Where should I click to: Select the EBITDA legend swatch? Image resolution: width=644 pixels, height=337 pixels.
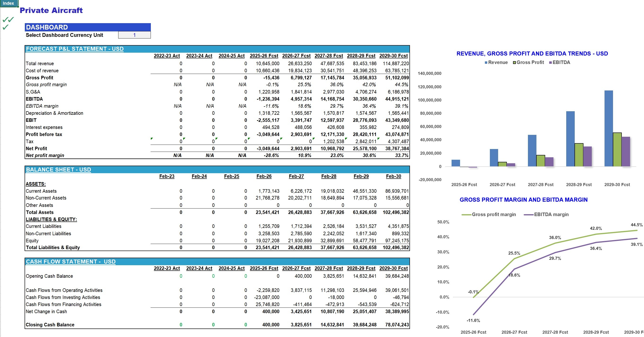[551, 62]
